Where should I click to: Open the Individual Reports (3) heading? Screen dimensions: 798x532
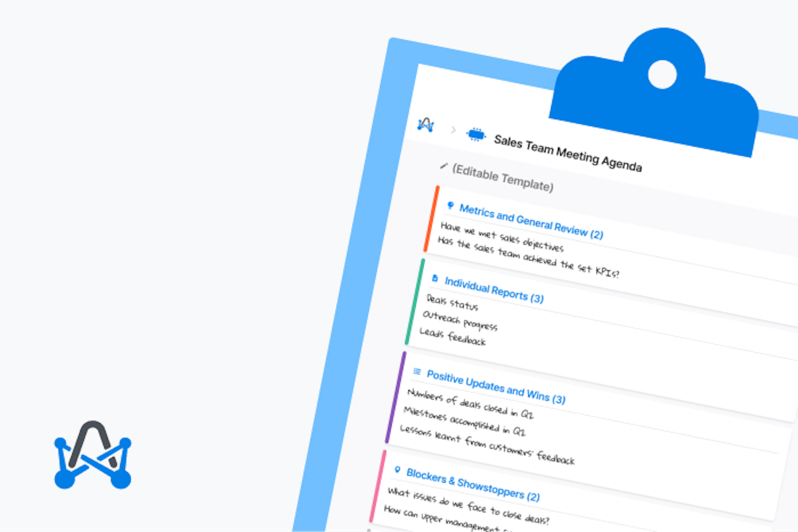pyautogui.click(x=494, y=289)
